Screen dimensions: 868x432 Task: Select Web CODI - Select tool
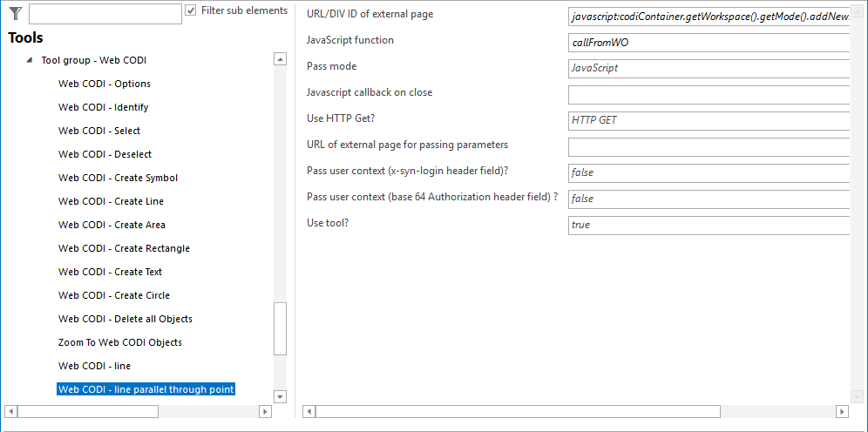click(99, 131)
